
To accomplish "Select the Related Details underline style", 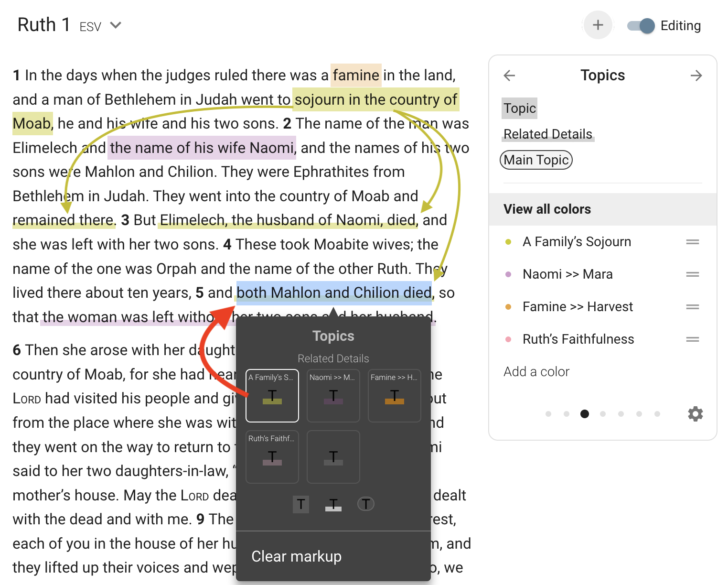I will pyautogui.click(x=548, y=134).
